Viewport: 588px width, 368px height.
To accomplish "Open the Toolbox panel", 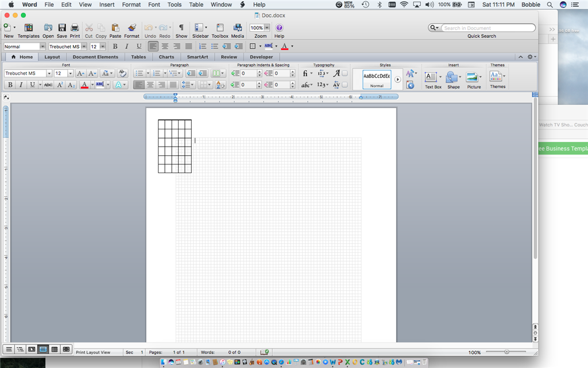I will (219, 28).
